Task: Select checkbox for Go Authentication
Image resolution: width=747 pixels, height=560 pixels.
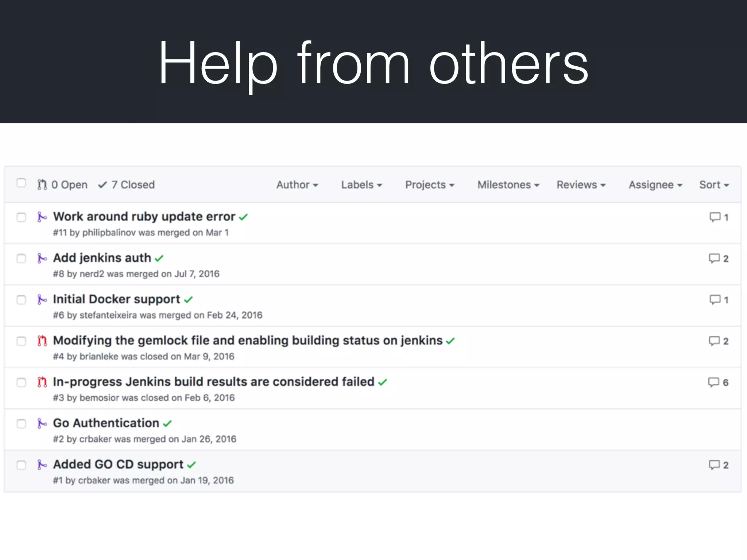Action: (22, 424)
